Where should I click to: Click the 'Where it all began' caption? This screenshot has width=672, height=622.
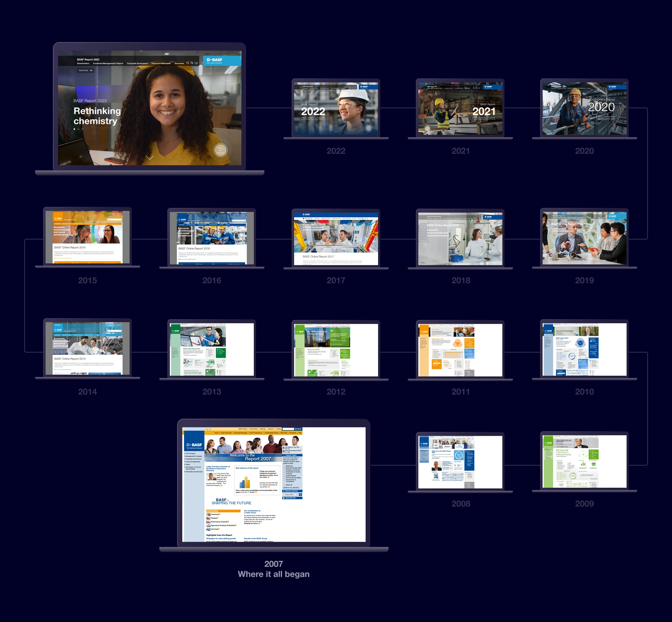point(274,574)
